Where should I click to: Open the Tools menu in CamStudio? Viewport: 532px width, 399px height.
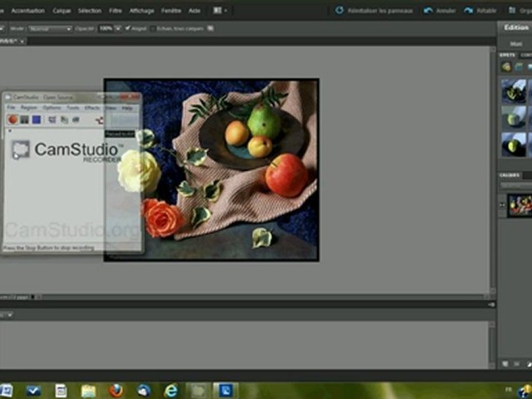[x=73, y=108]
